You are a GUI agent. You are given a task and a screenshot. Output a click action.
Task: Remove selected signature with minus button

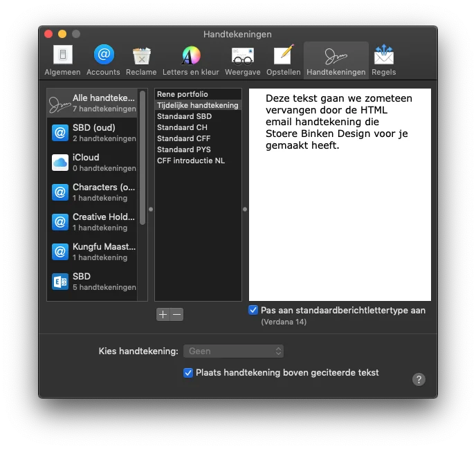click(x=176, y=314)
